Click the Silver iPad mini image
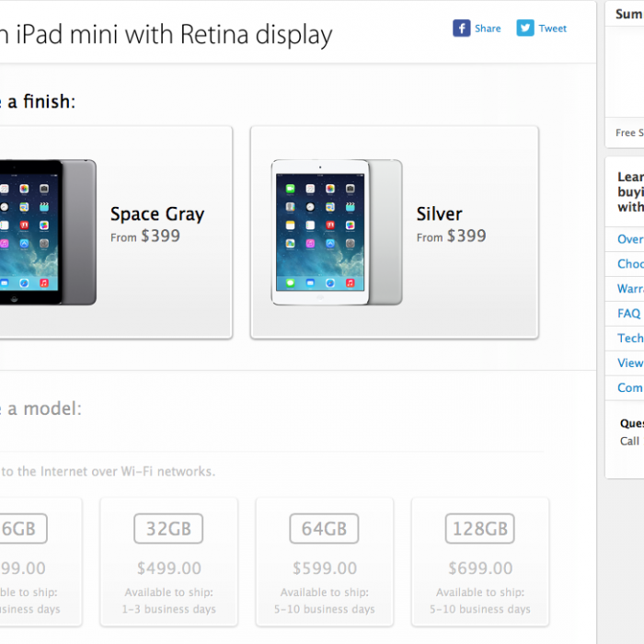644x644 pixels. (x=336, y=232)
